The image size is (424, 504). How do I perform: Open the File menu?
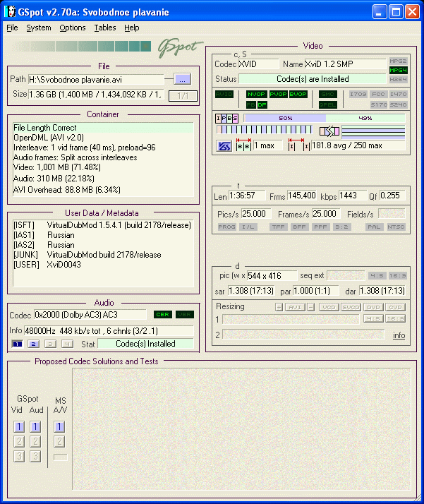[x=12, y=28]
